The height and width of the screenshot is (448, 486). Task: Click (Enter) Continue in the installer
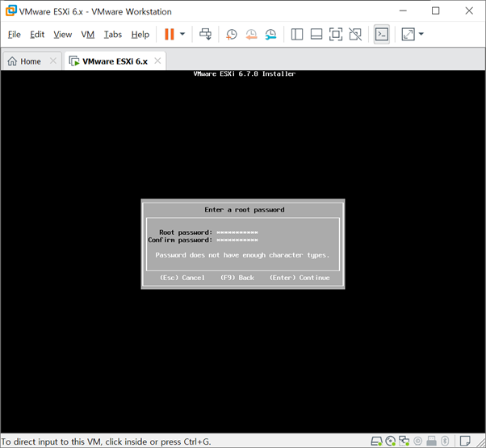[x=300, y=278]
